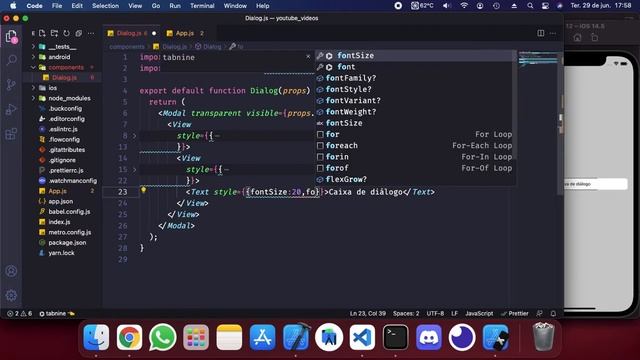The image size is (640, 360).
Task: Choose the fontSize tabnine suggestion
Action: (x=416, y=56)
